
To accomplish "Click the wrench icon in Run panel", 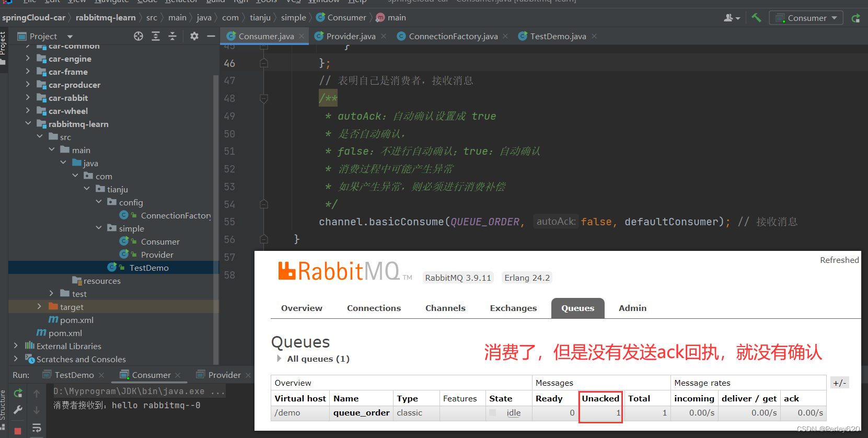I will (18, 410).
